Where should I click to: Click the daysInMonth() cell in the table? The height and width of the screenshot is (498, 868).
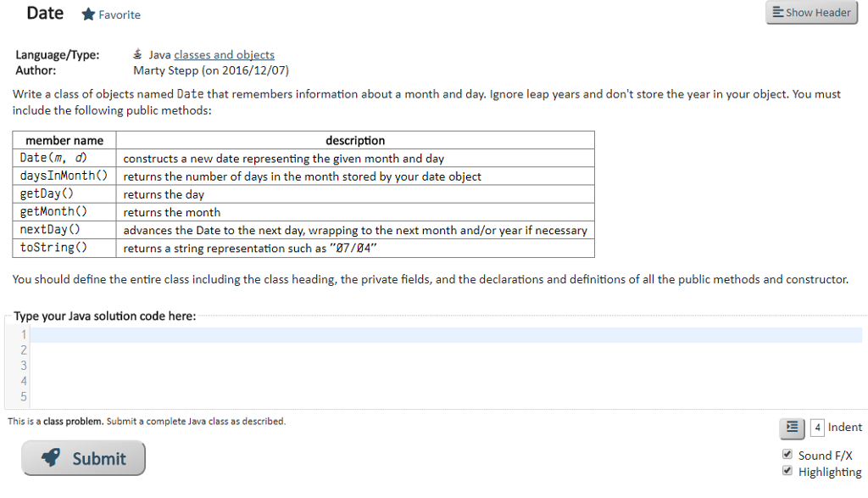tap(63, 176)
